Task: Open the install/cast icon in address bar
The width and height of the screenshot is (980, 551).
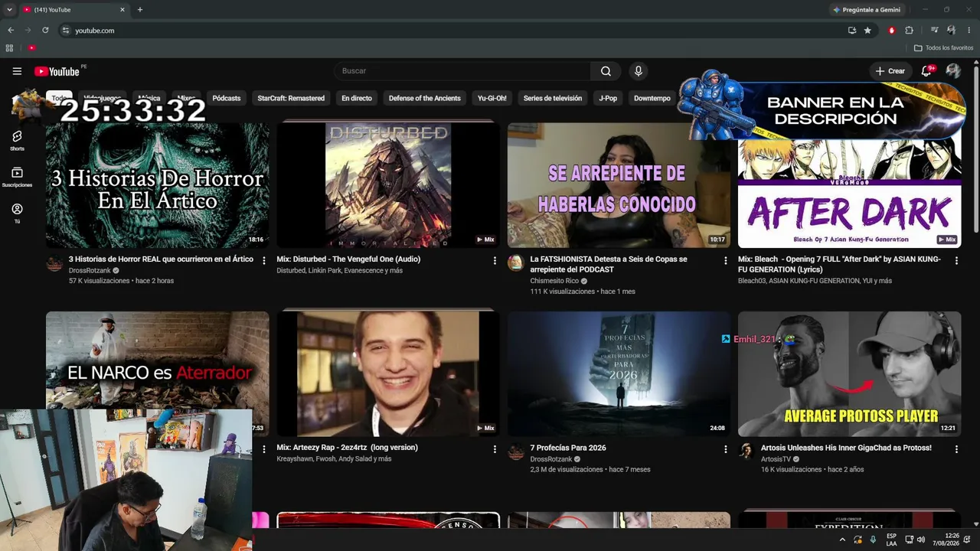Action: tap(852, 31)
